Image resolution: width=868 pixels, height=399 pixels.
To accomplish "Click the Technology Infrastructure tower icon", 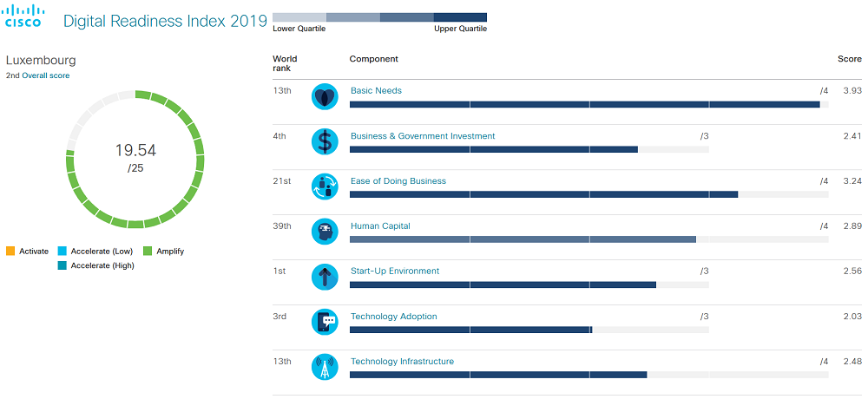I will [325, 367].
